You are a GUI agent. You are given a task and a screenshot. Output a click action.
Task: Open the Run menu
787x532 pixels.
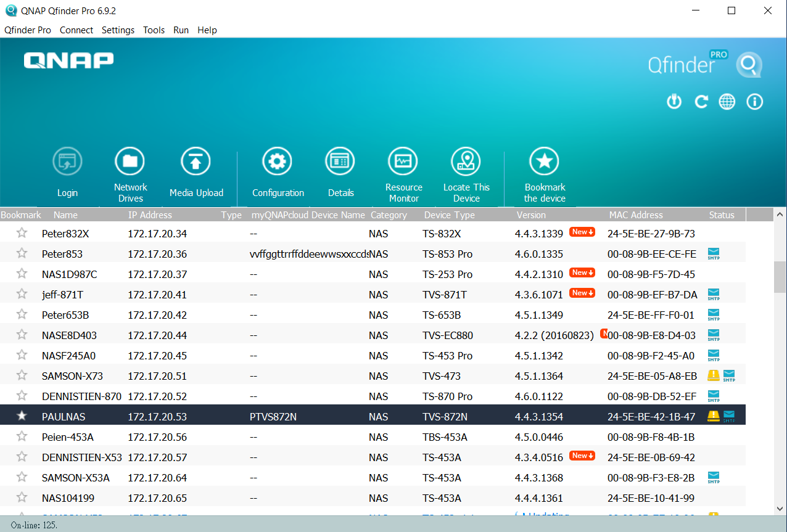(x=181, y=30)
